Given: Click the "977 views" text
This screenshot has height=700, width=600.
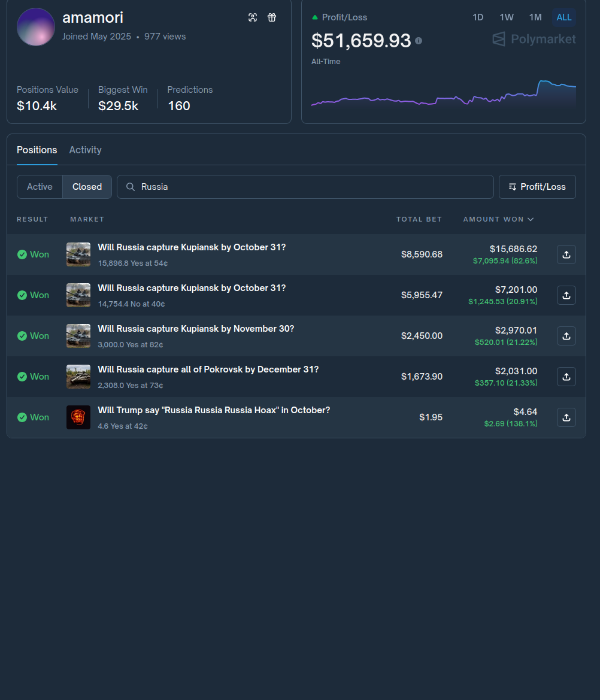Looking at the screenshot, I should [165, 37].
